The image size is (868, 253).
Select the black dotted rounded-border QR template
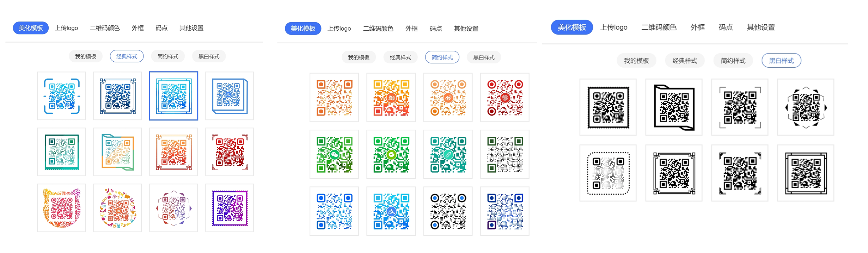608,173
